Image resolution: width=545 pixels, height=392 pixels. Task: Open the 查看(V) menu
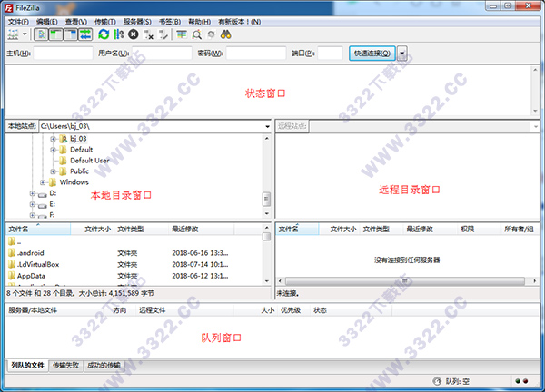point(76,22)
